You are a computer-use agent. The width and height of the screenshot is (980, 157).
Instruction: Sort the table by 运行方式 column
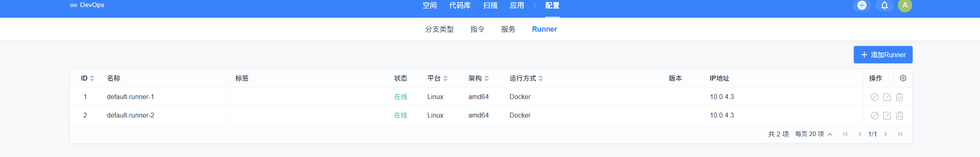click(x=526, y=78)
